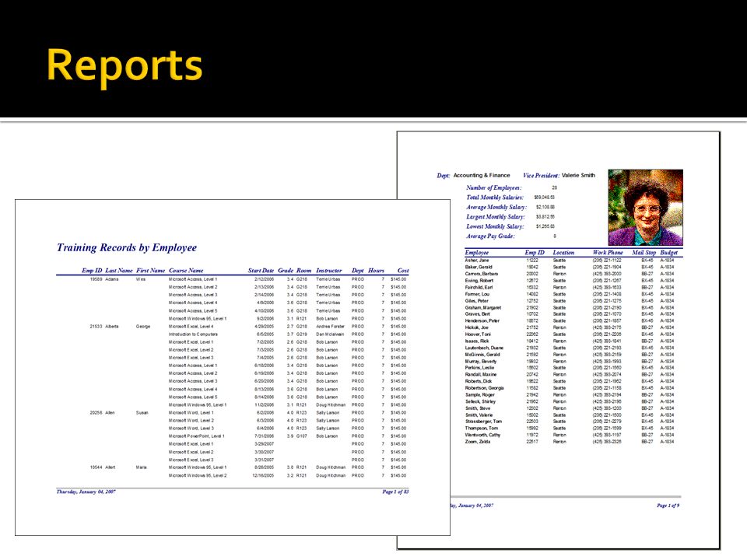Click employee ID '19589' for Adams
747x560 pixels.
(96, 279)
